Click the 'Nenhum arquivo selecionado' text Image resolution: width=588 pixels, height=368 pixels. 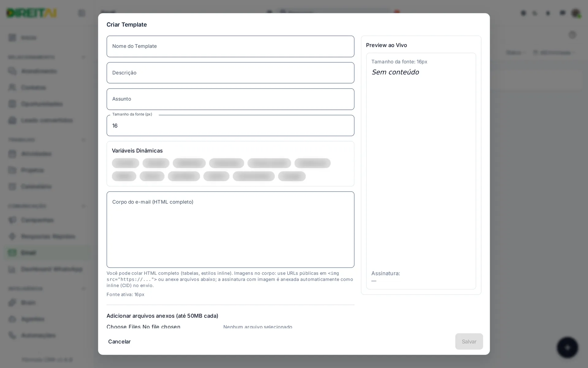pos(258,327)
